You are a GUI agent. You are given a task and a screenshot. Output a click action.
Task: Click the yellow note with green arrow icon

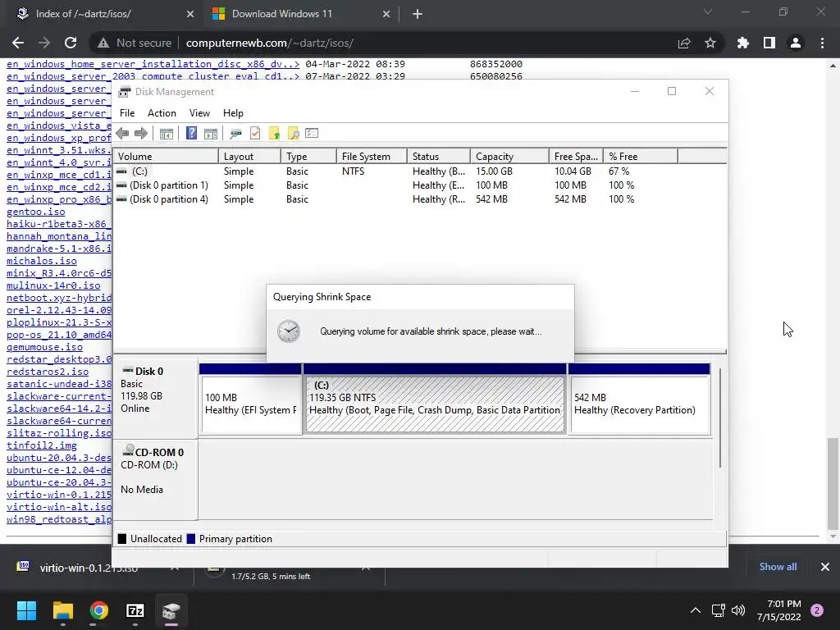274,134
